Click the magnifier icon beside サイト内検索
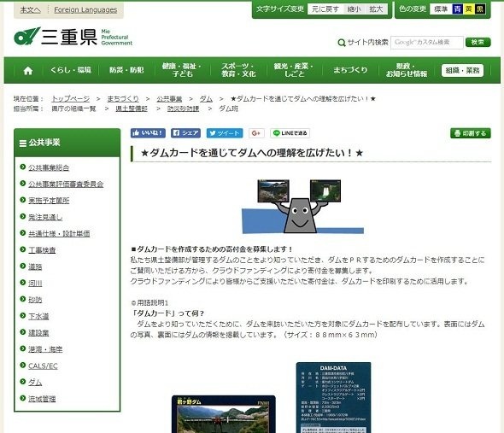504x433 pixels. (x=342, y=43)
